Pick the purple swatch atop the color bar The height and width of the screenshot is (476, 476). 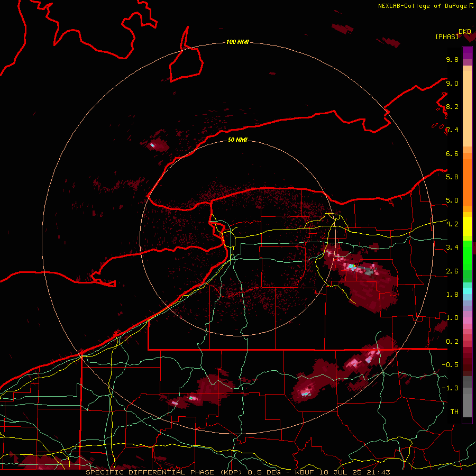tap(467, 53)
